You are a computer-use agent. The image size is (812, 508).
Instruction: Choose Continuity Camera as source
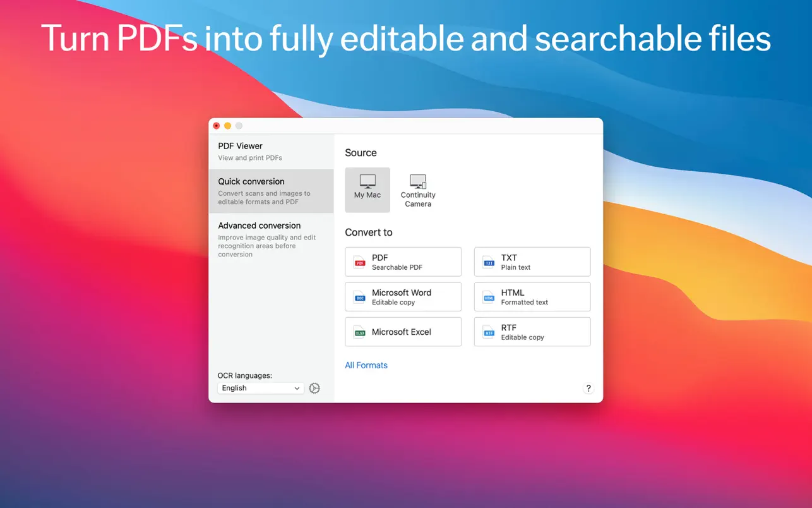click(x=418, y=190)
